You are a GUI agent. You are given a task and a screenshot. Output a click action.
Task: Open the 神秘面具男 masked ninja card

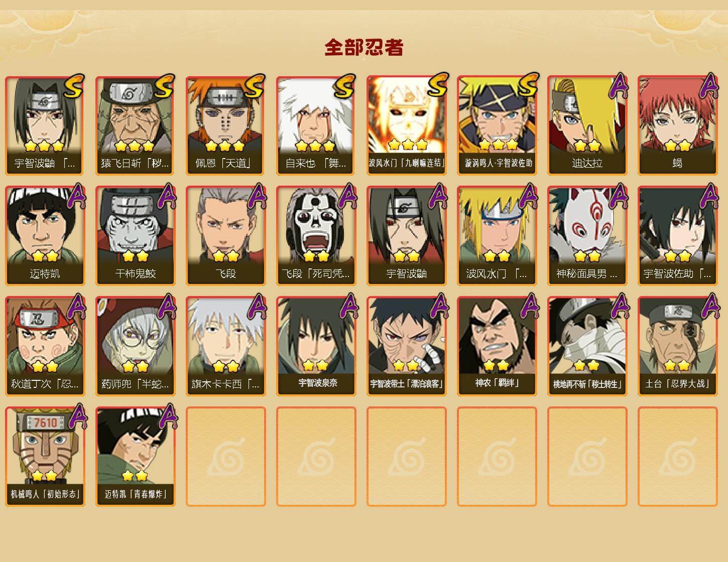(587, 236)
